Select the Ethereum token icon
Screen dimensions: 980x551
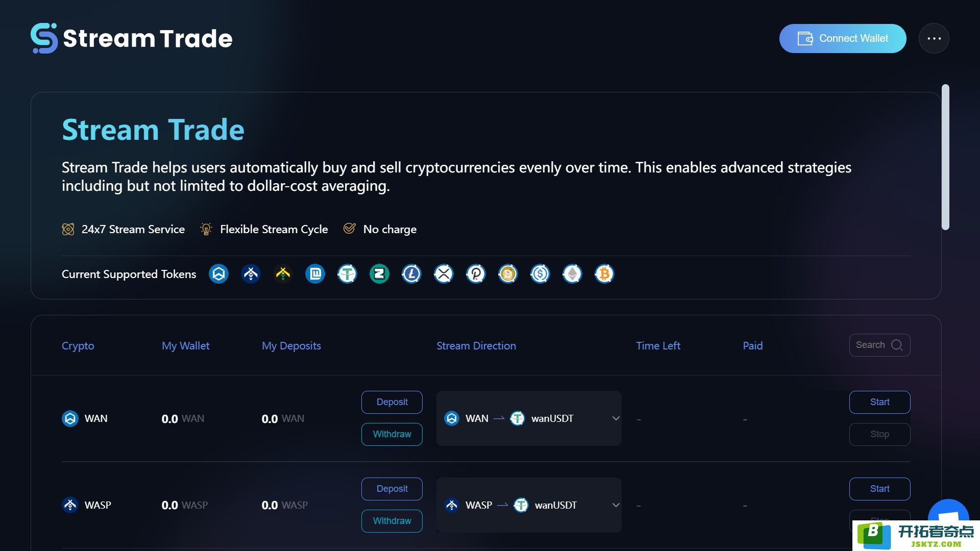click(572, 274)
